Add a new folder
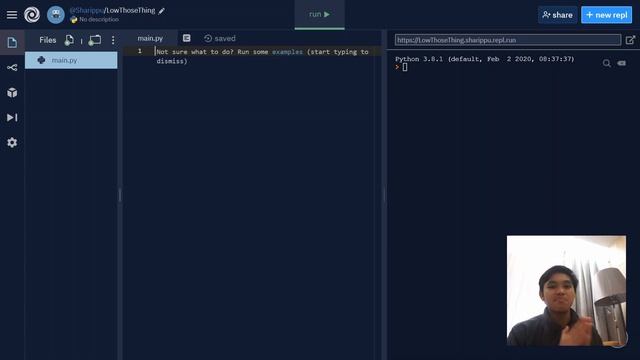The image size is (640, 360). pos(95,40)
